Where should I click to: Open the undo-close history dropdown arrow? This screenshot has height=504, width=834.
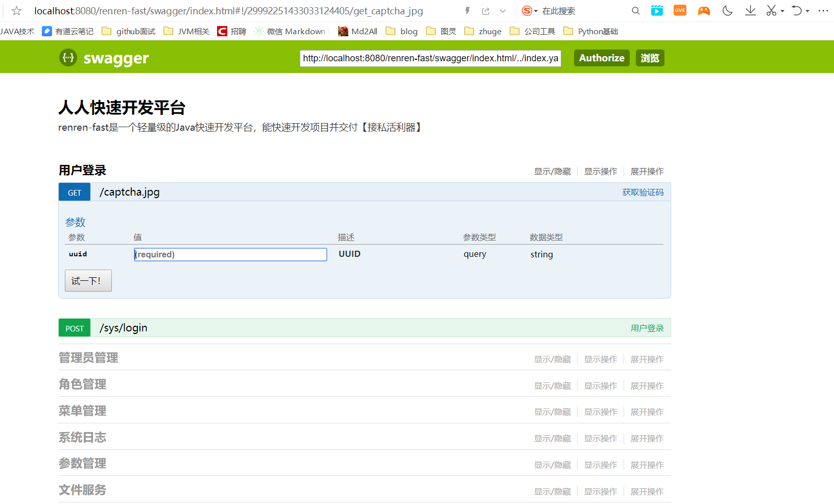[x=807, y=11]
